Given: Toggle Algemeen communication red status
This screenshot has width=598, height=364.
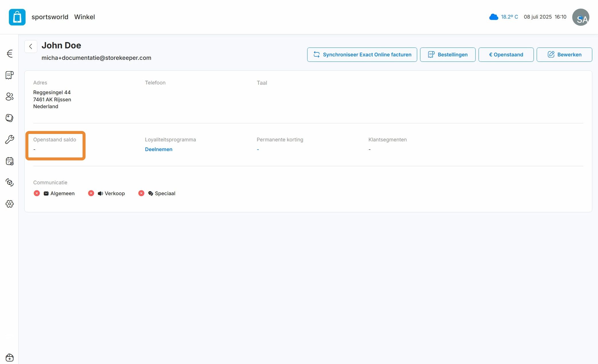Looking at the screenshot, I should tap(37, 193).
